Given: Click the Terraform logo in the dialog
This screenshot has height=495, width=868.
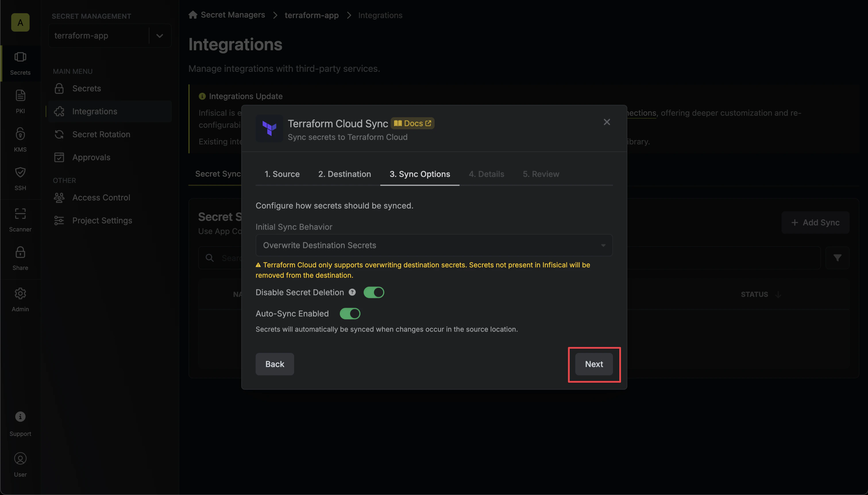Looking at the screenshot, I should [269, 129].
